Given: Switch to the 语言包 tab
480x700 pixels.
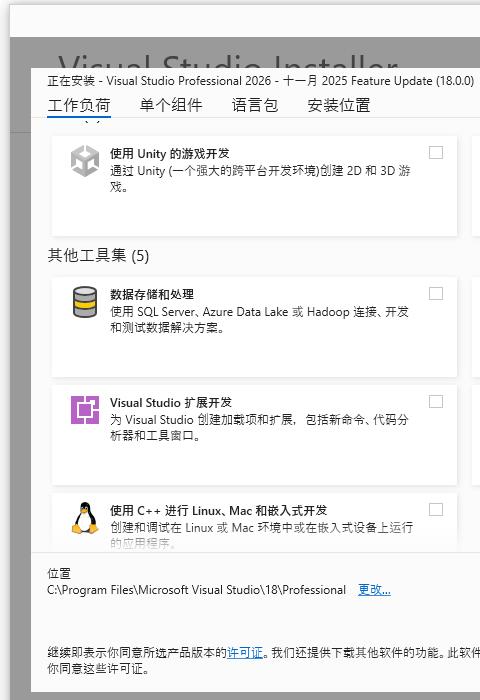Looking at the screenshot, I should point(255,105).
